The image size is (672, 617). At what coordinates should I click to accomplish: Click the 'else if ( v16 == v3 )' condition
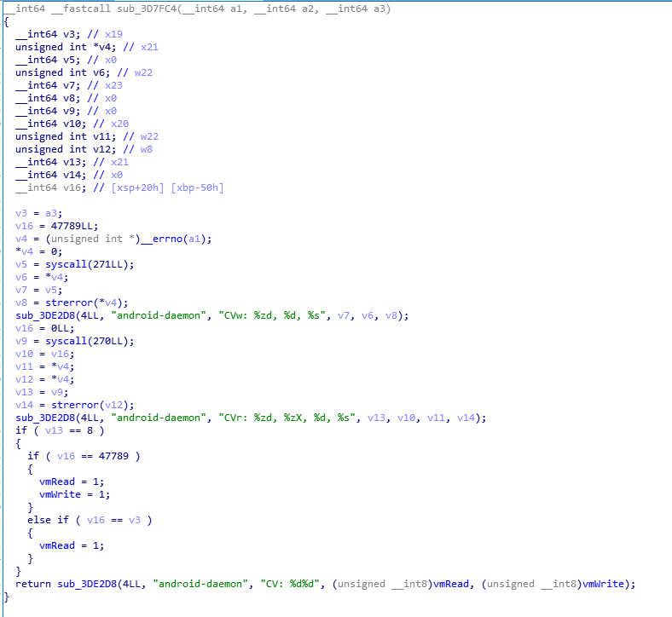click(x=90, y=520)
